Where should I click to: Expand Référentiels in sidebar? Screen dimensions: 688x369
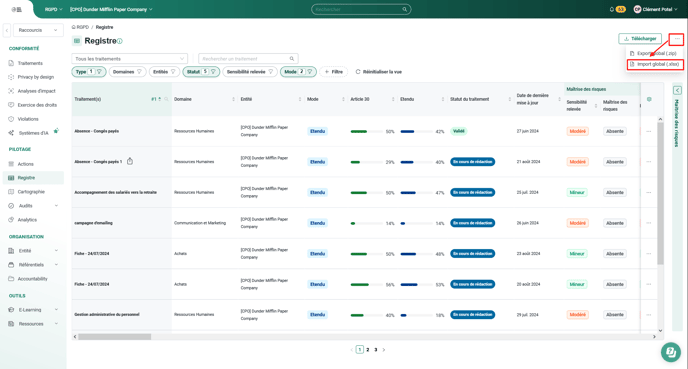pyautogui.click(x=33, y=265)
